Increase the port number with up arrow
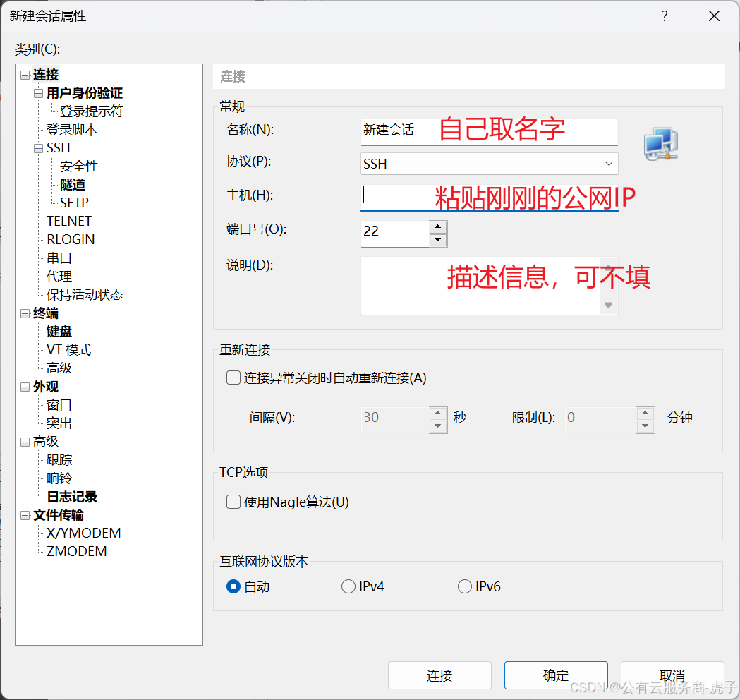 [x=438, y=227]
